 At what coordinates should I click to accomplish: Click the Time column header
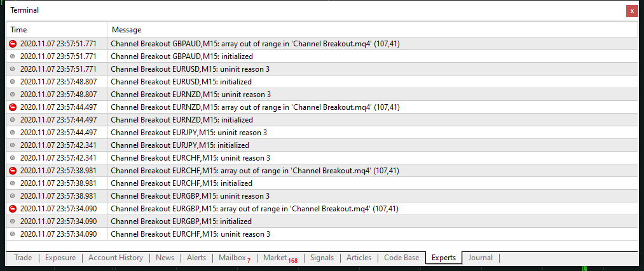[57, 30]
